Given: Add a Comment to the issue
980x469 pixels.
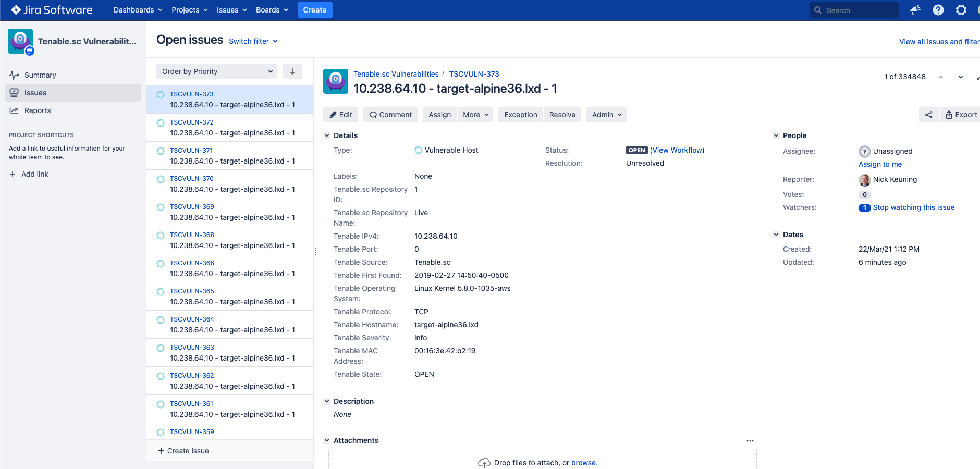Looking at the screenshot, I should pos(390,115).
